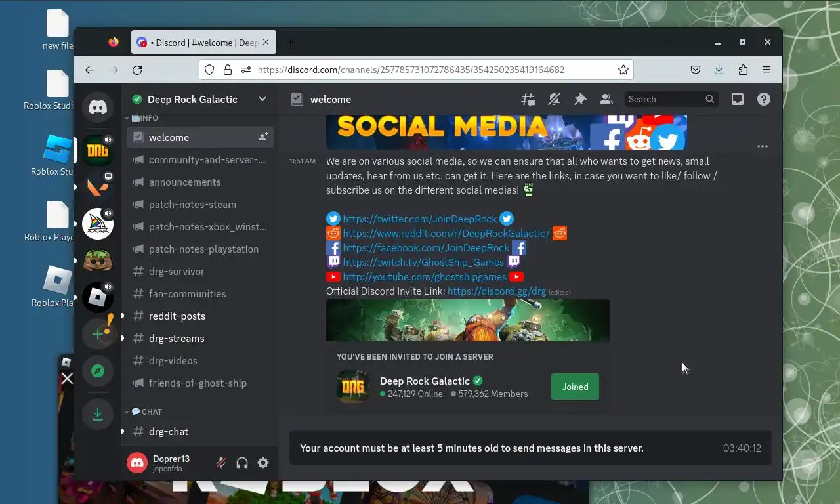Click the Social Media banner image
This screenshot has width=840, height=504.
(507, 132)
